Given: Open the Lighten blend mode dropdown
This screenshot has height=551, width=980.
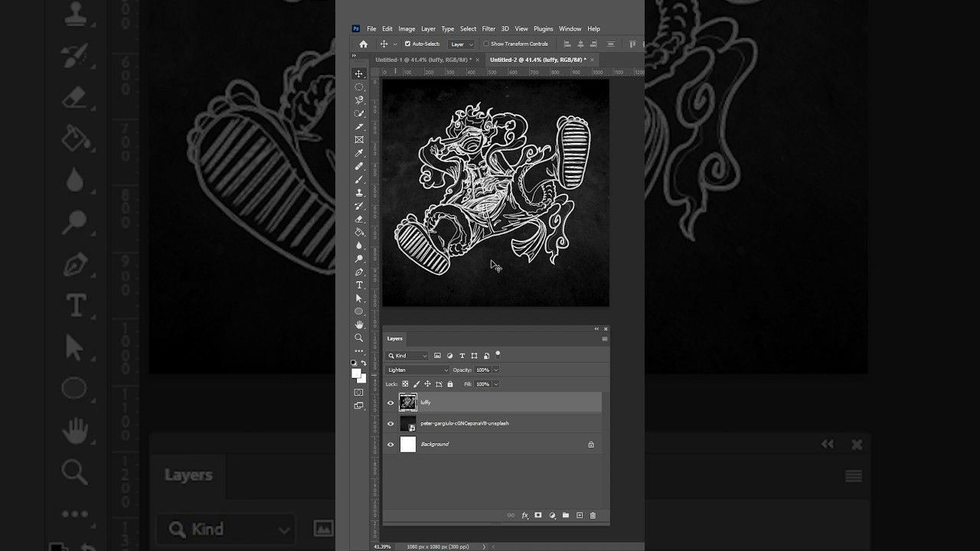Looking at the screenshot, I should pos(418,370).
